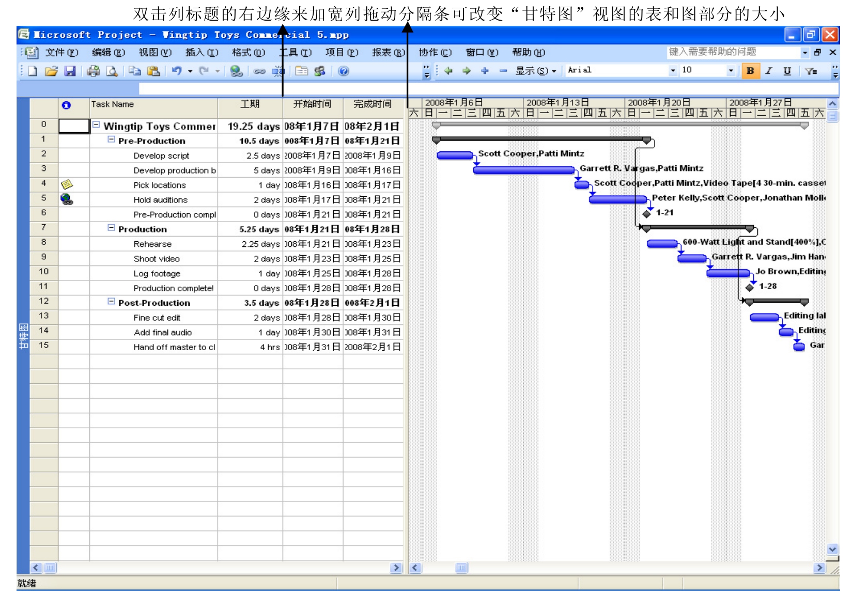Toggle AutoFilter funnel icon

tap(811, 71)
